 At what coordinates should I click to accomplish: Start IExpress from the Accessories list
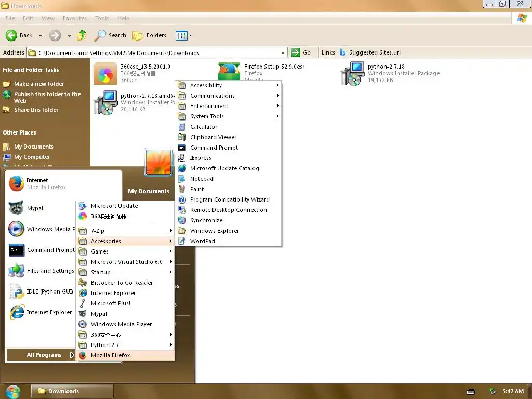(x=228, y=158)
